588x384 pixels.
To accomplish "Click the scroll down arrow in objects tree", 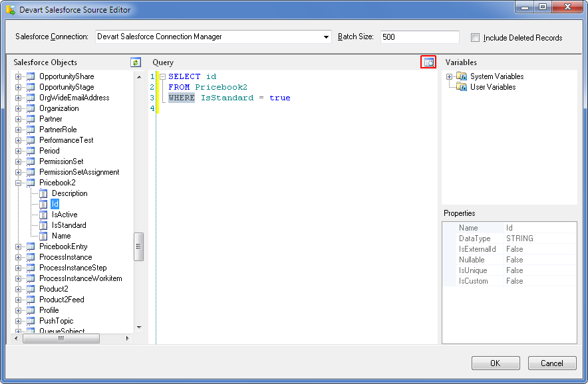I will (139, 327).
